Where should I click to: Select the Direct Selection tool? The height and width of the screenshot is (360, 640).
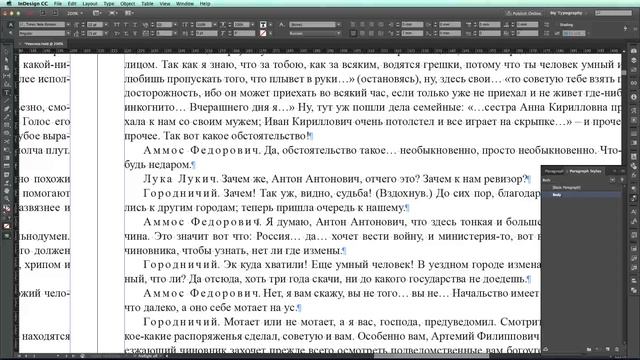click(x=7, y=60)
